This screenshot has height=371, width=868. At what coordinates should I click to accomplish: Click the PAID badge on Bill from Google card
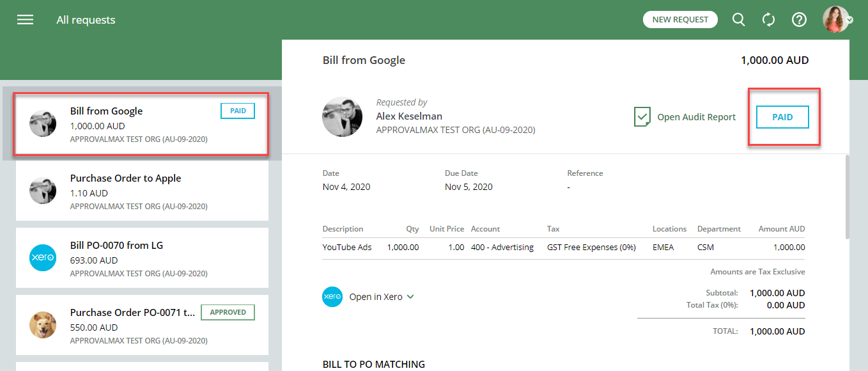tap(238, 111)
